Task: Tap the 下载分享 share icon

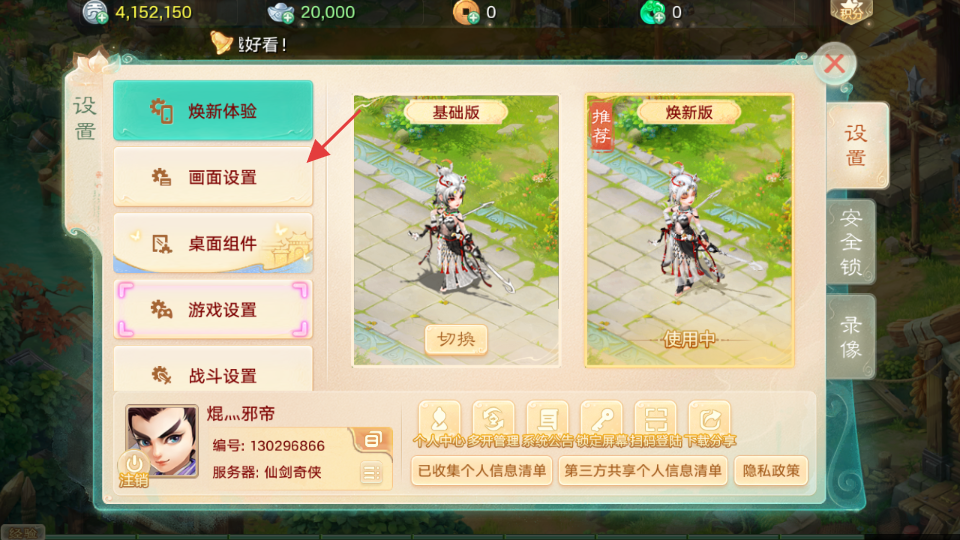Action: (x=710, y=420)
